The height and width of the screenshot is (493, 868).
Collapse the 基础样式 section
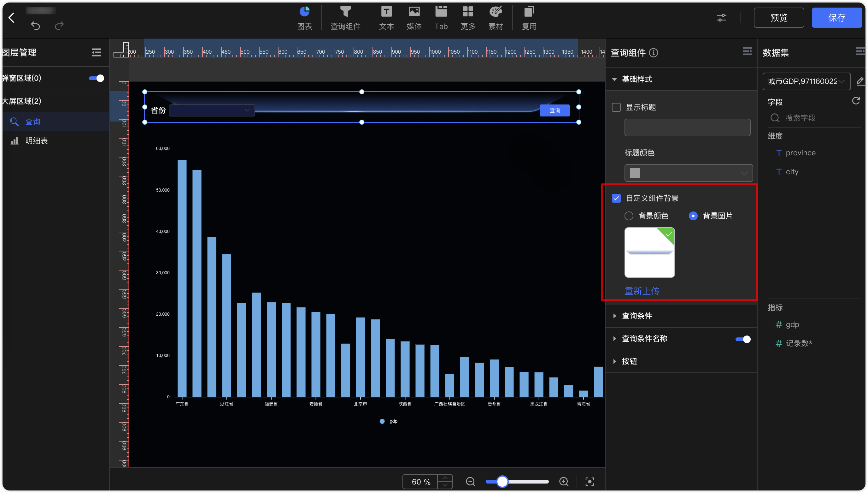point(614,79)
